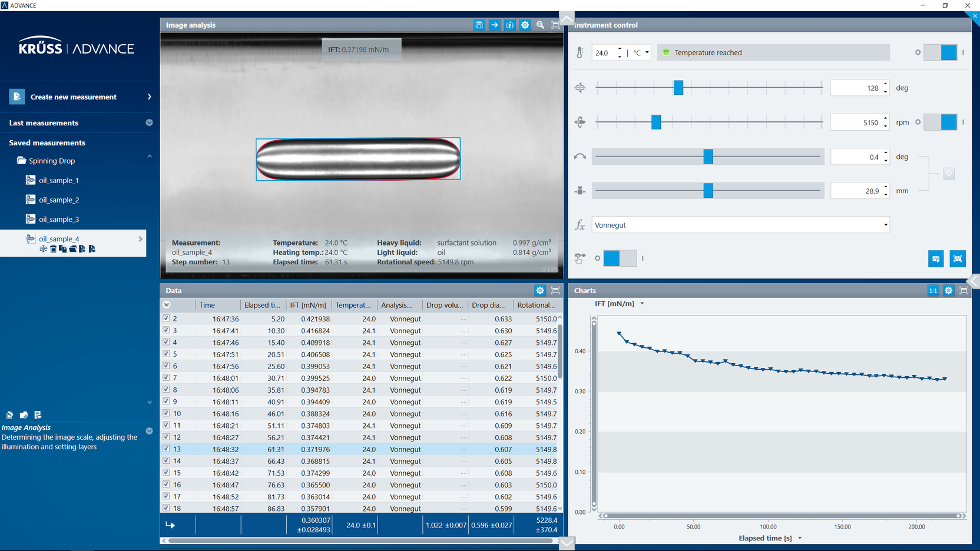Click the tilt angle slider handle at 0.4 deg
Screen dimensions: 980x551
pos(708,157)
